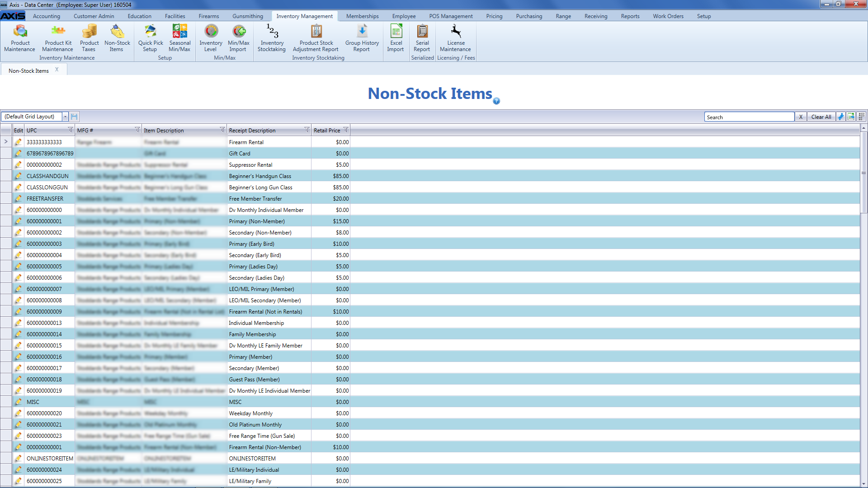Export the grid with the green export icon
The width and height of the screenshot is (868, 488).
[x=851, y=117]
